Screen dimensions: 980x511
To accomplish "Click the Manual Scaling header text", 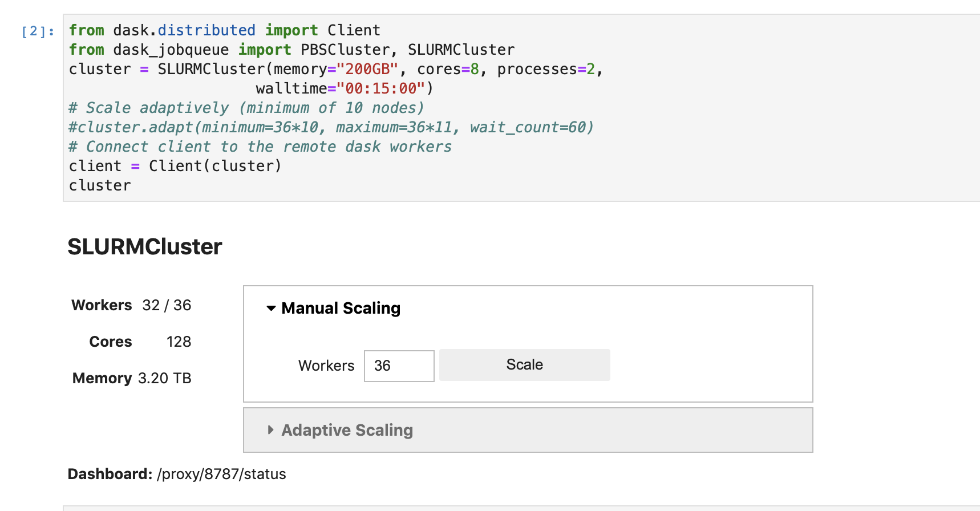I will (341, 309).
